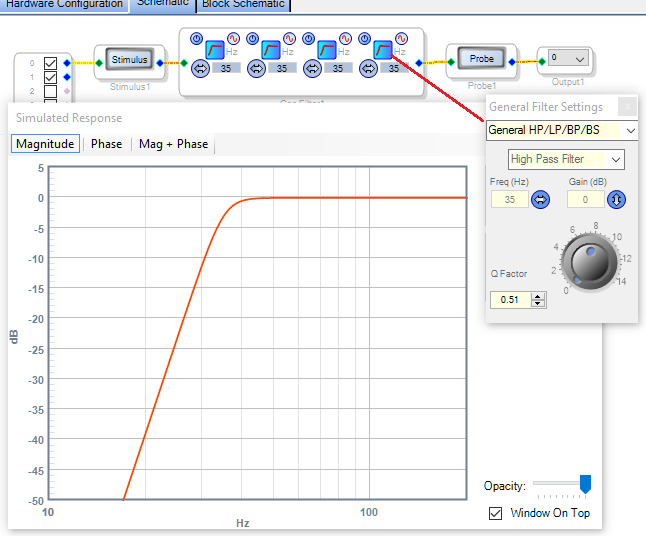
Task: Switch to the Schematic tab
Action: point(163,4)
